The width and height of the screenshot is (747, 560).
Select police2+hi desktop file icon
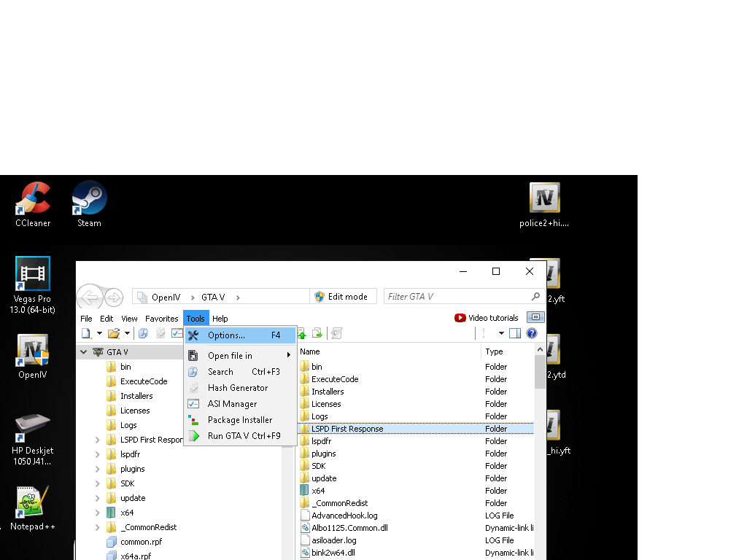tap(544, 205)
